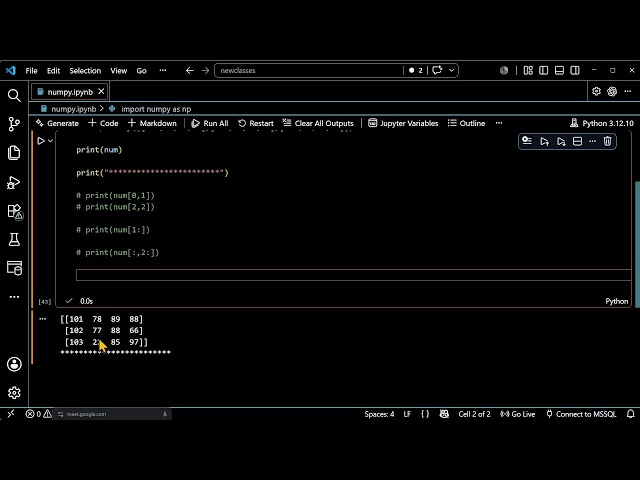Image resolution: width=640 pixels, height=480 pixels.
Task: Show hidden menu bar items ellipsis
Action: [x=163, y=70]
